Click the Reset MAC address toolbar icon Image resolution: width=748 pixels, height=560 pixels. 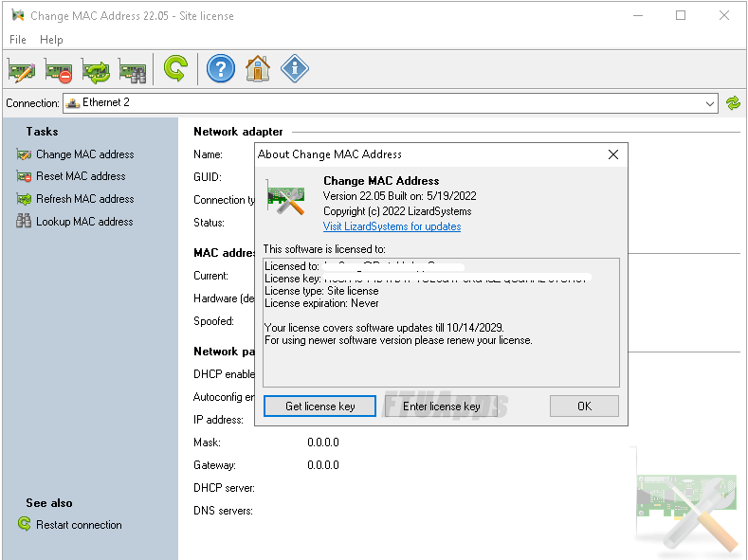(x=59, y=69)
